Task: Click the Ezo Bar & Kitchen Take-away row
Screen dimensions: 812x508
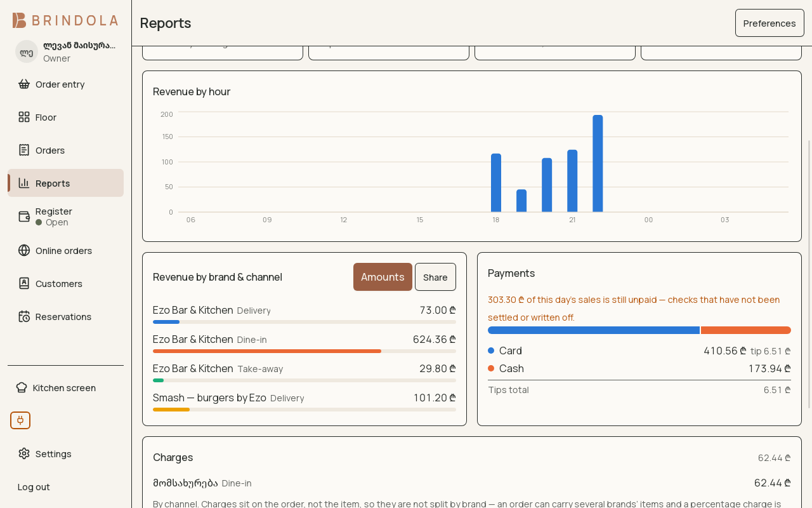Action: coord(304,372)
